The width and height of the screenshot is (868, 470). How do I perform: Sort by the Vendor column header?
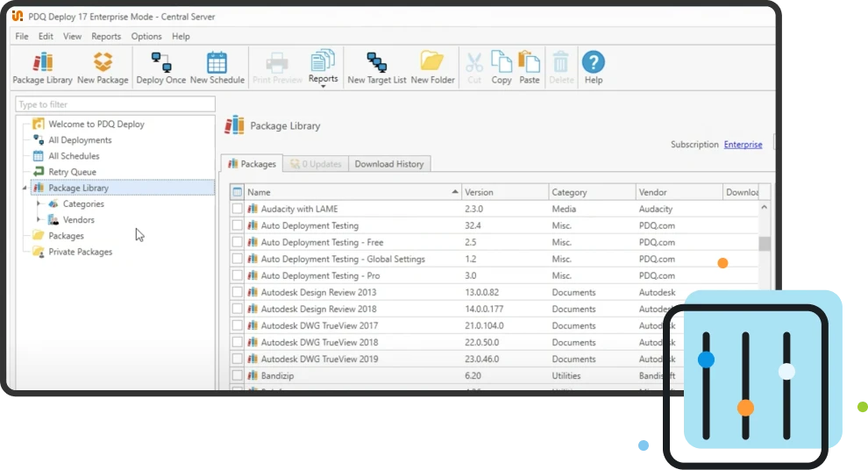click(x=679, y=192)
